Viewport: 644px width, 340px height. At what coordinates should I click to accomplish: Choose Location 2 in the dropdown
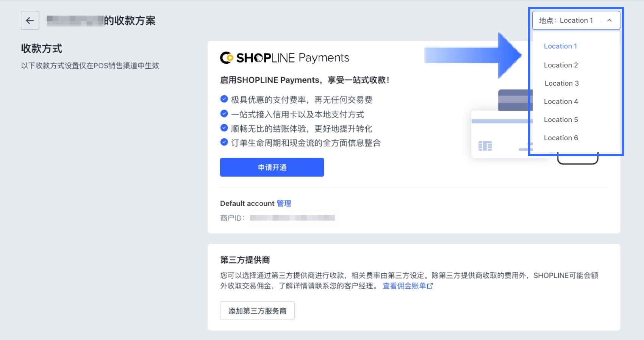click(x=561, y=65)
